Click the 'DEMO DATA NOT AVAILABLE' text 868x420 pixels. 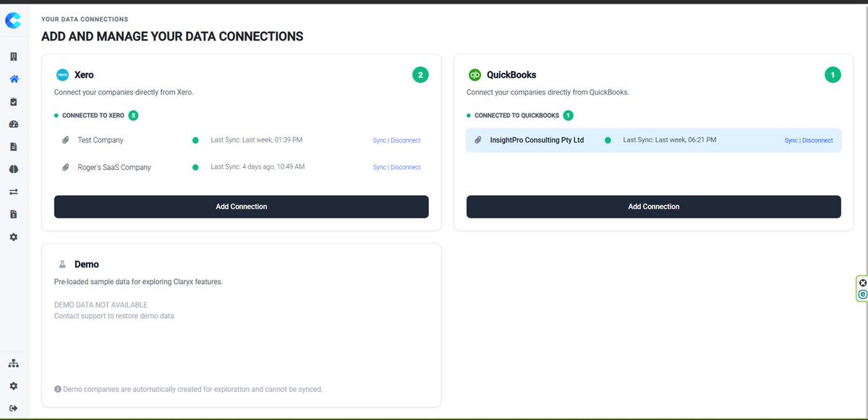click(101, 305)
